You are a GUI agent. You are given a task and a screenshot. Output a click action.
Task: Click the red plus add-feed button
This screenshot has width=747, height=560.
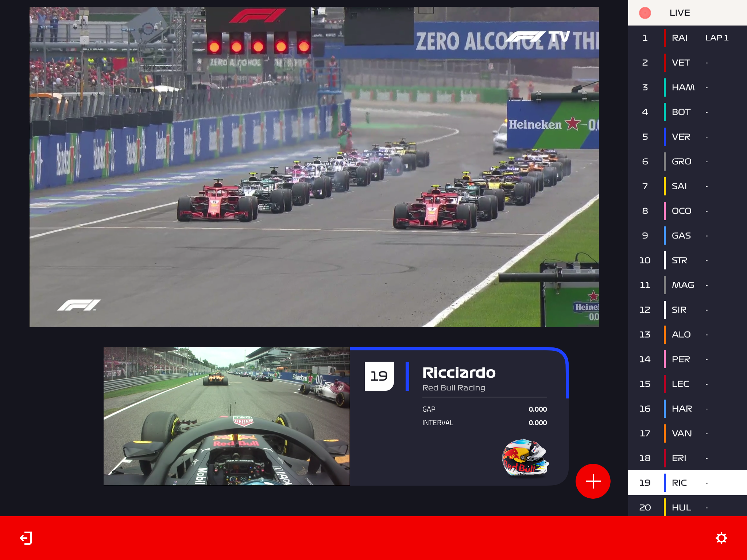point(593,481)
